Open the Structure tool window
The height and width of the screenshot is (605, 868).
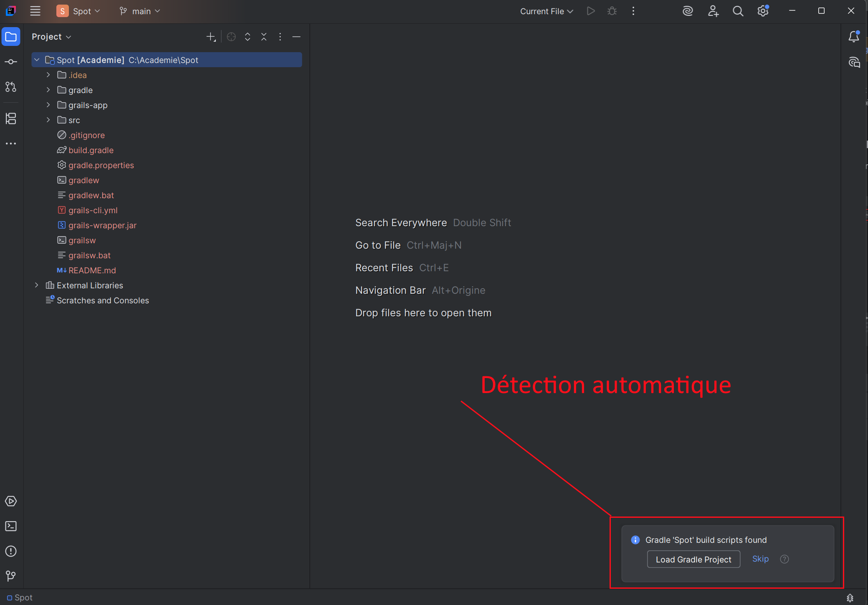click(x=11, y=118)
